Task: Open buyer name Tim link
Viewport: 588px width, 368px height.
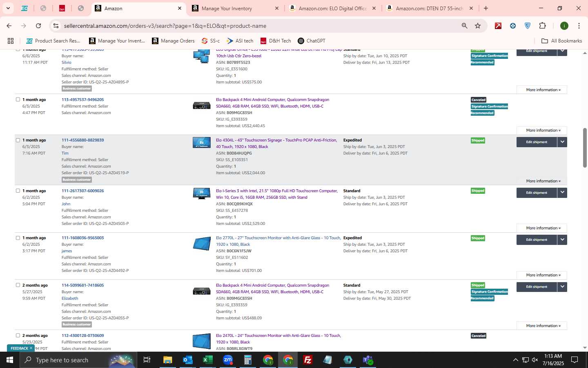Action: tap(65, 153)
